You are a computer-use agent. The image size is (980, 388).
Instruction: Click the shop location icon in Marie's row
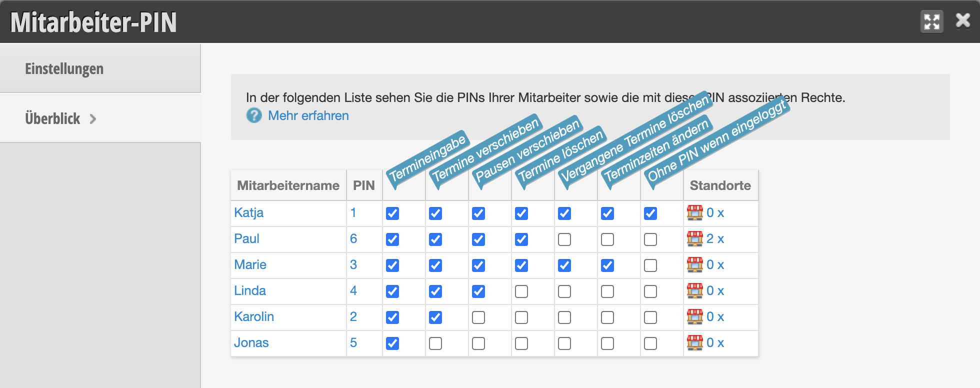694,264
